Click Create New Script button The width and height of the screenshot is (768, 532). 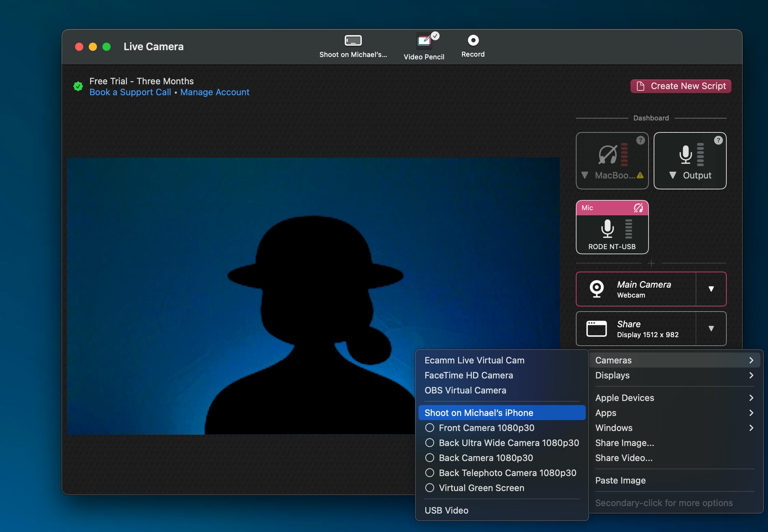(681, 86)
